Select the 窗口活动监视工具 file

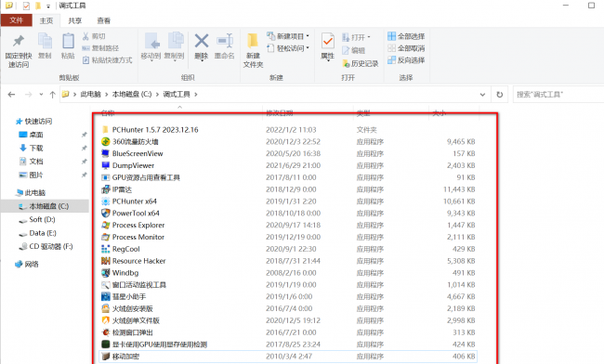134,285
